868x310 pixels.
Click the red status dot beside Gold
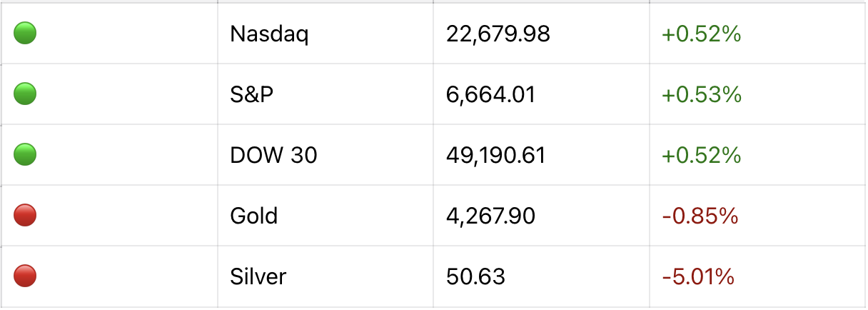pos(25,215)
